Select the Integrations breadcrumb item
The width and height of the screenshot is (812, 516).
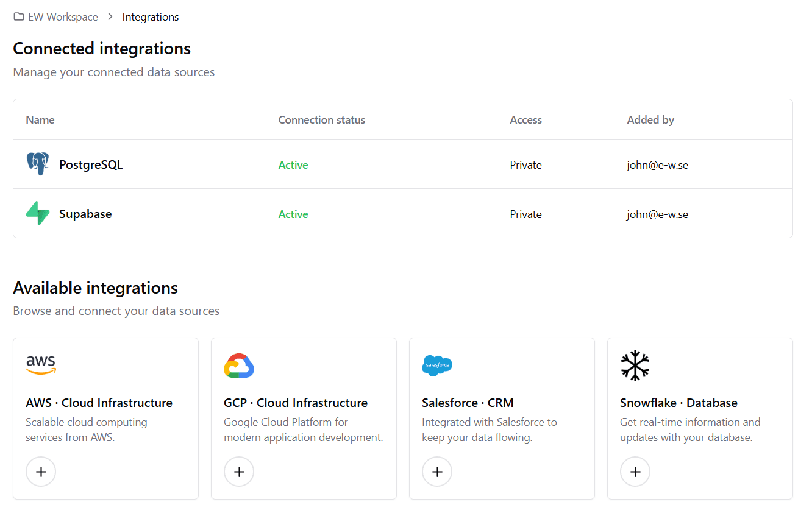coord(151,17)
